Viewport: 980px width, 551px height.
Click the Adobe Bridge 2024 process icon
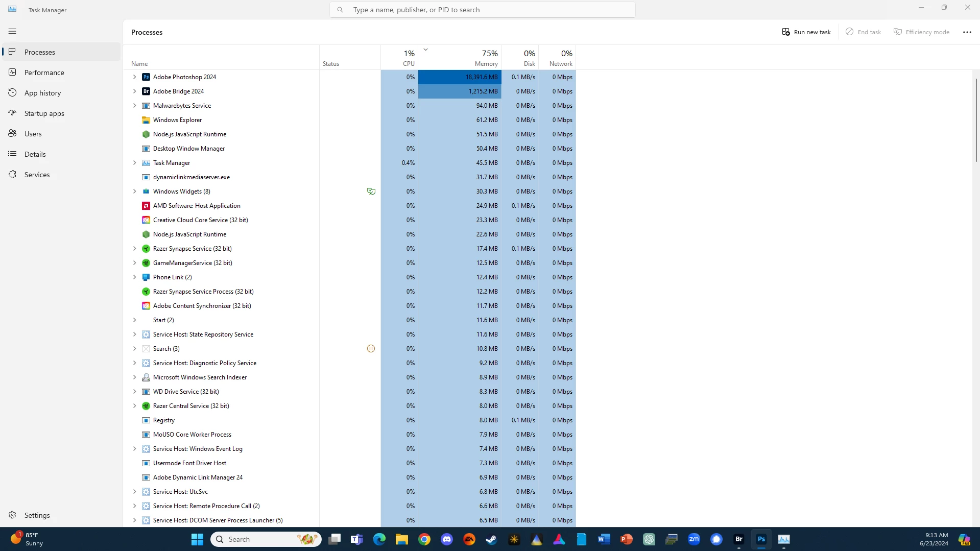[146, 91]
